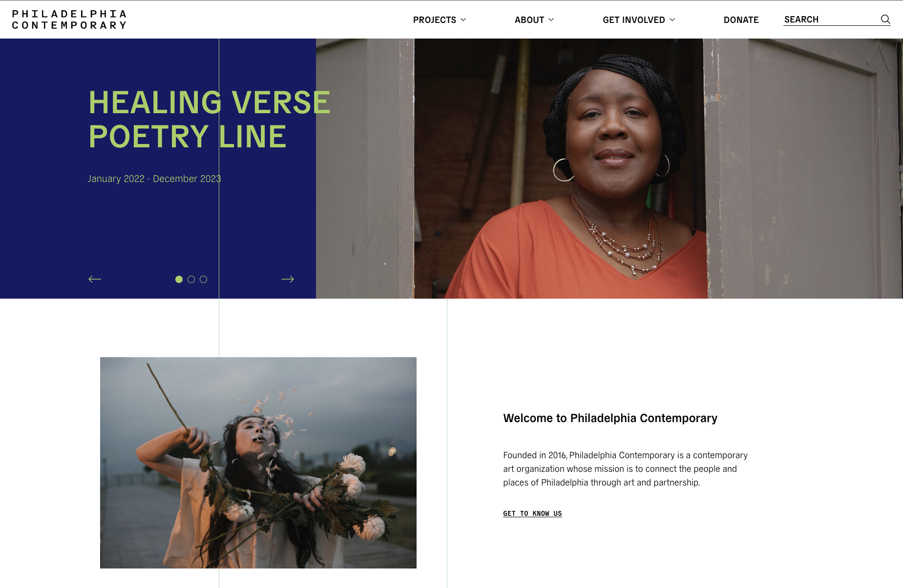Expand the About dropdown chevron
This screenshot has height=588, width=903.
pos(551,20)
